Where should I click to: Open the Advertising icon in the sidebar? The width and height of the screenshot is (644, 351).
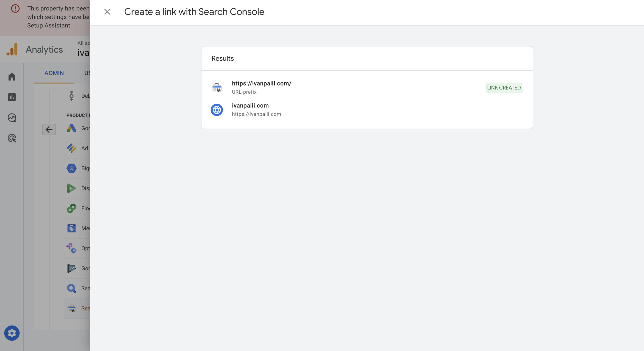pyautogui.click(x=12, y=138)
